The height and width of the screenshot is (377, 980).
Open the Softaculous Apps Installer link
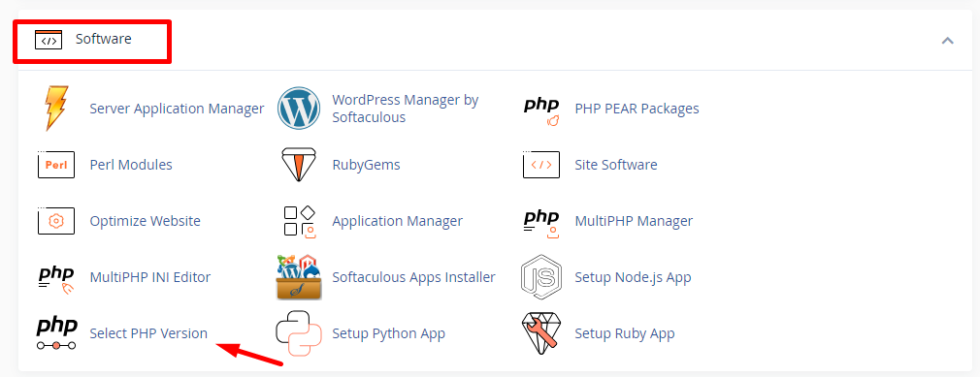(x=413, y=277)
